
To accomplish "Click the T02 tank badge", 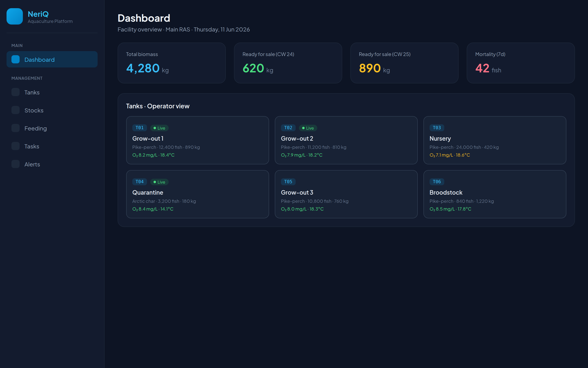I will pyautogui.click(x=288, y=128).
